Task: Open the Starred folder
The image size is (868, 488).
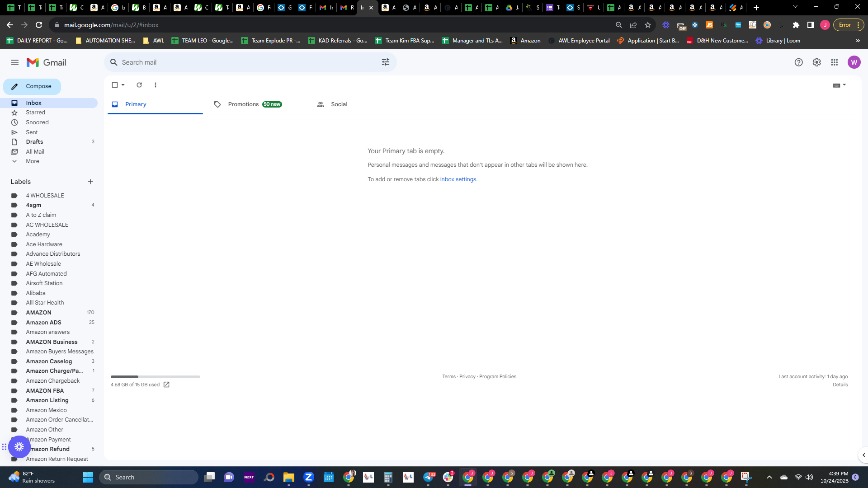Action: [x=49, y=113]
